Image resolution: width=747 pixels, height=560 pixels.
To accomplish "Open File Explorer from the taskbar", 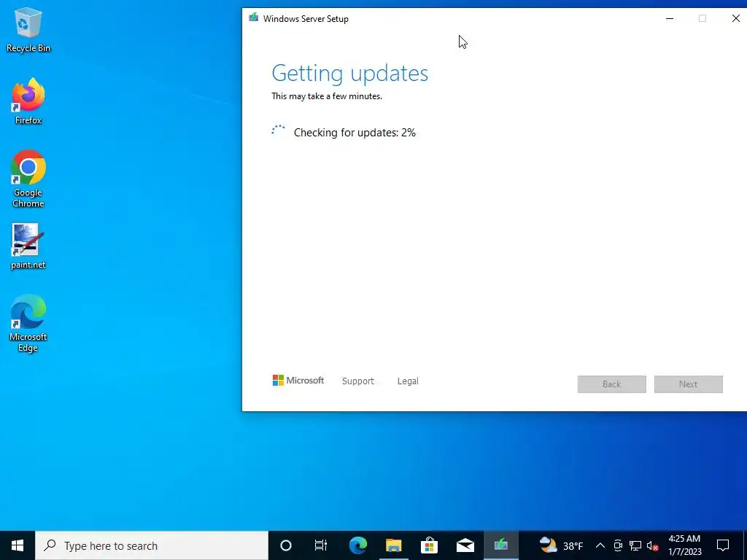I will (x=393, y=545).
